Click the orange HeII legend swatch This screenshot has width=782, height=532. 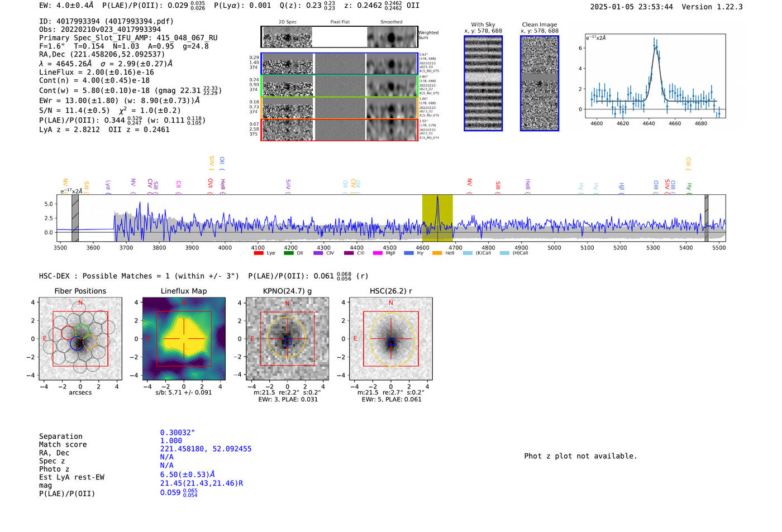437,253
